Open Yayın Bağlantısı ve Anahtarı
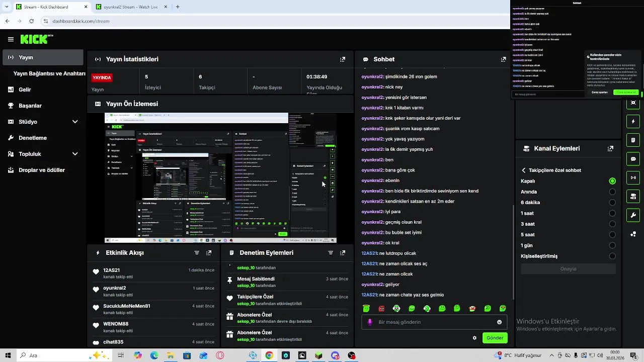Image resolution: width=644 pixels, height=362 pixels. [x=49, y=73]
